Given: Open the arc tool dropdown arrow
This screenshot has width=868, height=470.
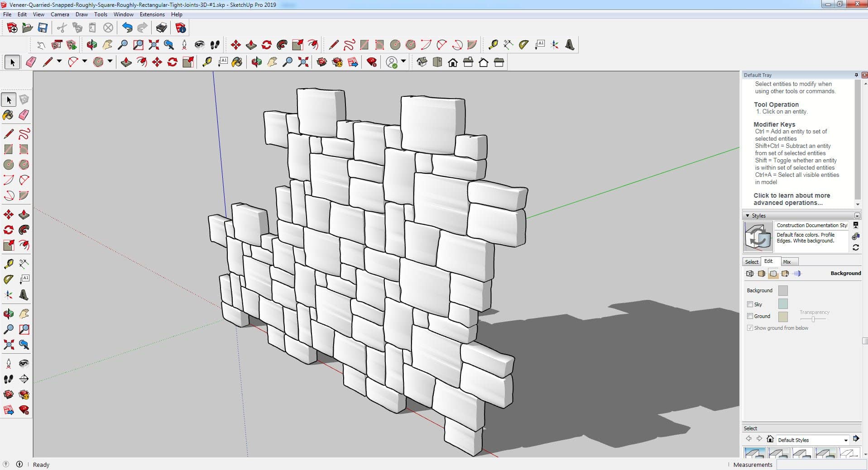Looking at the screenshot, I should 84,62.
